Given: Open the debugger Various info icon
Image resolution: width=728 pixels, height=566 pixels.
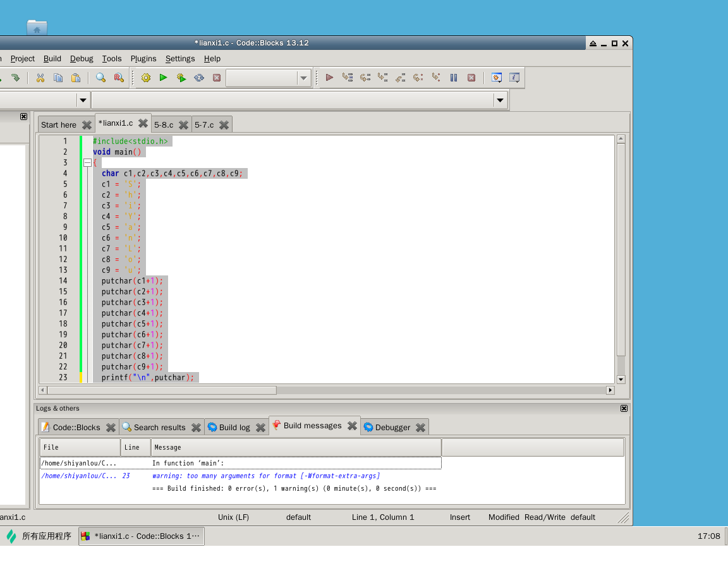Looking at the screenshot, I should pyautogui.click(x=514, y=78).
